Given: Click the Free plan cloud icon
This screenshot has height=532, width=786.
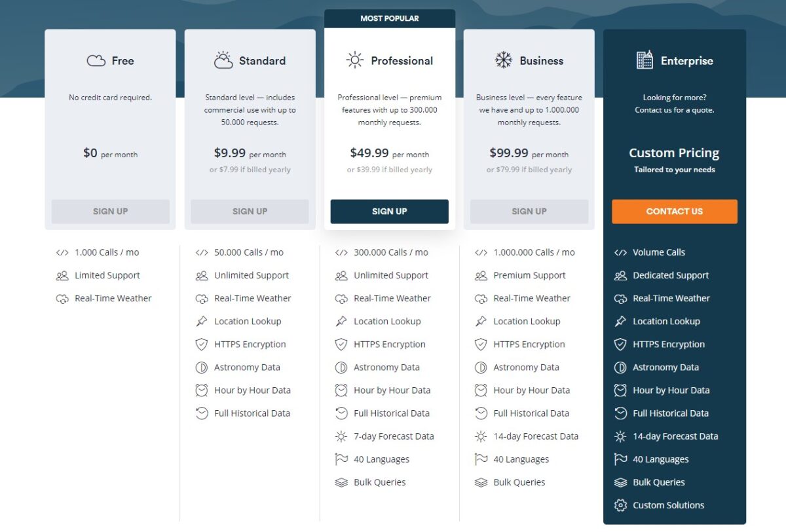Looking at the screenshot, I should click(96, 61).
